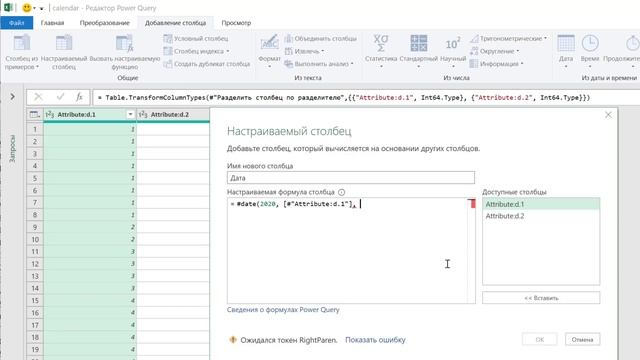
Task: Click the Отмена button
Action: [582, 340]
